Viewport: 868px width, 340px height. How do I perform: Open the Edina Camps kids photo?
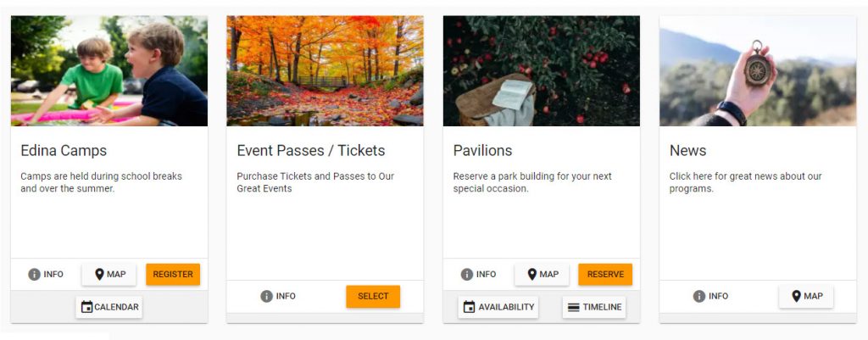(108, 71)
